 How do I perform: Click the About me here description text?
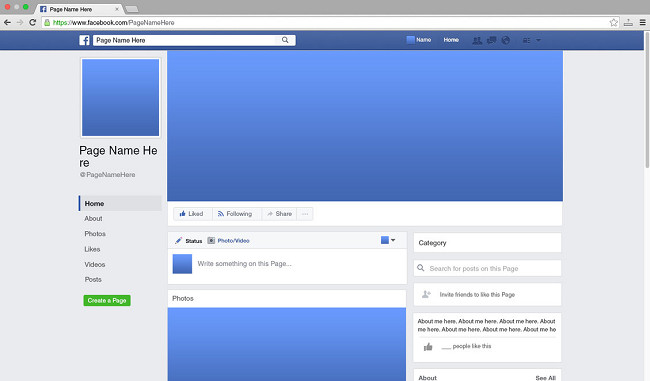point(487,325)
